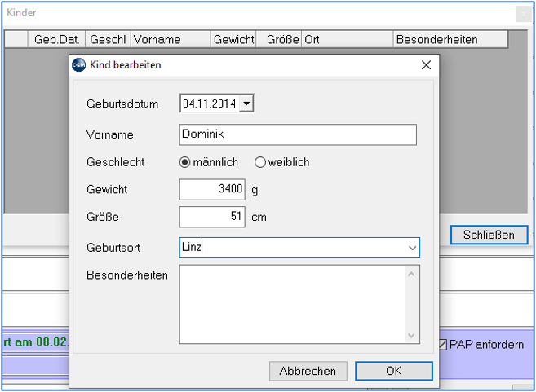536x392 pixels.
Task: Click inside the Besonderheiten text area
Action: [292, 304]
